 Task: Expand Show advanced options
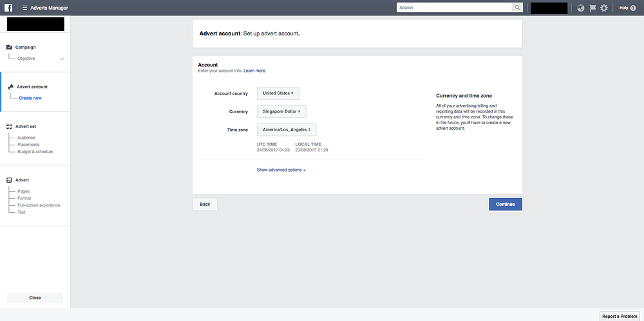[x=281, y=170]
